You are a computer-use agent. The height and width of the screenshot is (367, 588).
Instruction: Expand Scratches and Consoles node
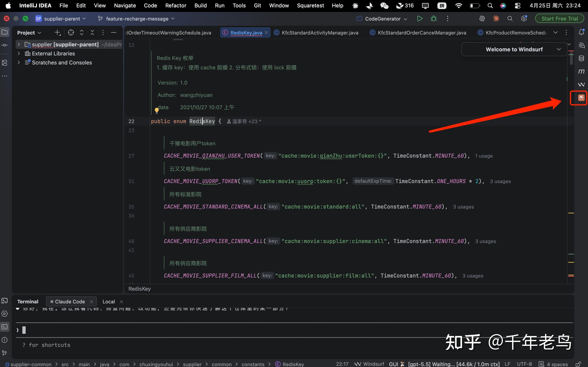(19, 62)
